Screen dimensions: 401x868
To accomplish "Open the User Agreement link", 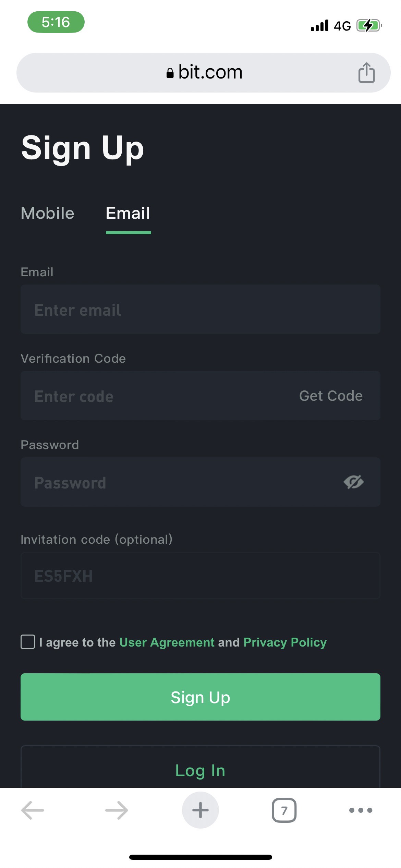I will coord(167,642).
